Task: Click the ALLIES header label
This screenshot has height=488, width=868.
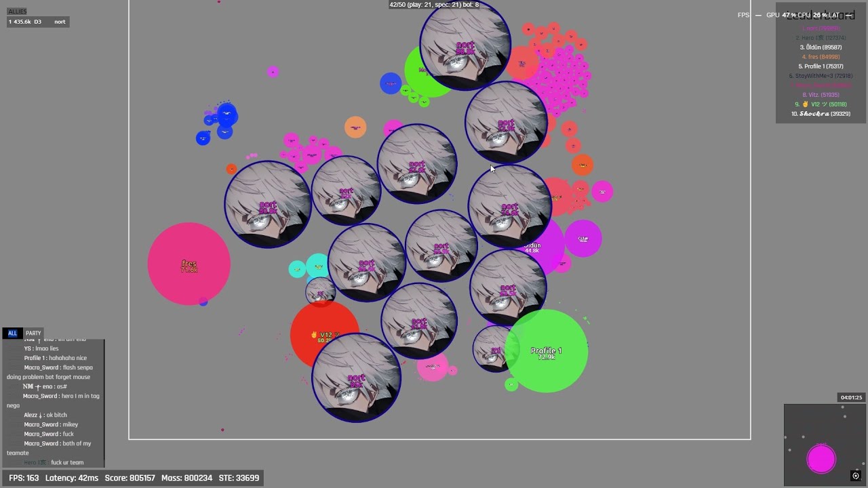Action: (18, 12)
